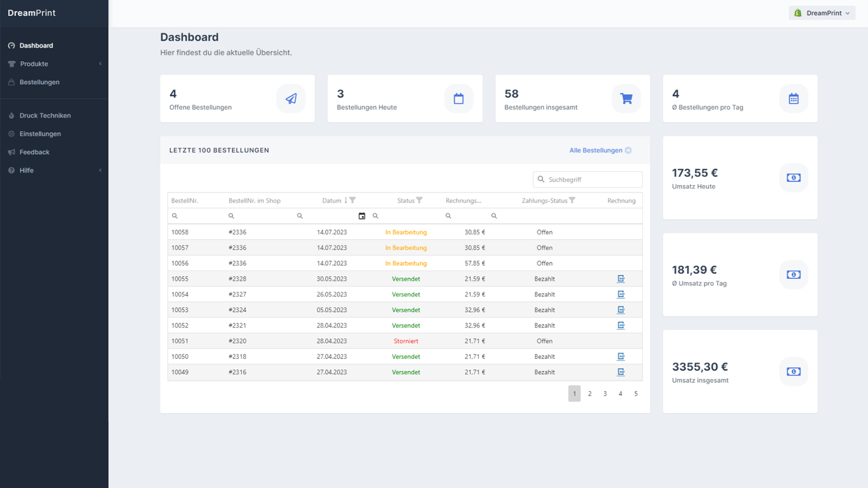Screen dimensions: 868x488
Task: Go to page 3 of orders
Action: coord(605,394)
